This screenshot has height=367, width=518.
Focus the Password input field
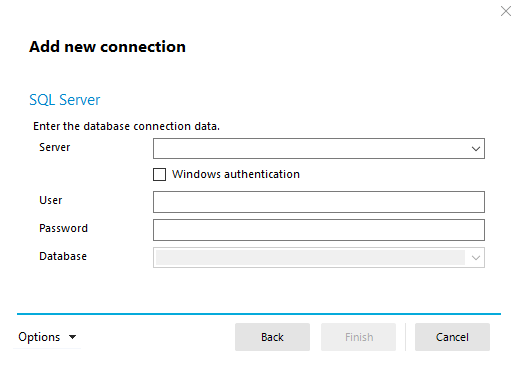point(319,230)
